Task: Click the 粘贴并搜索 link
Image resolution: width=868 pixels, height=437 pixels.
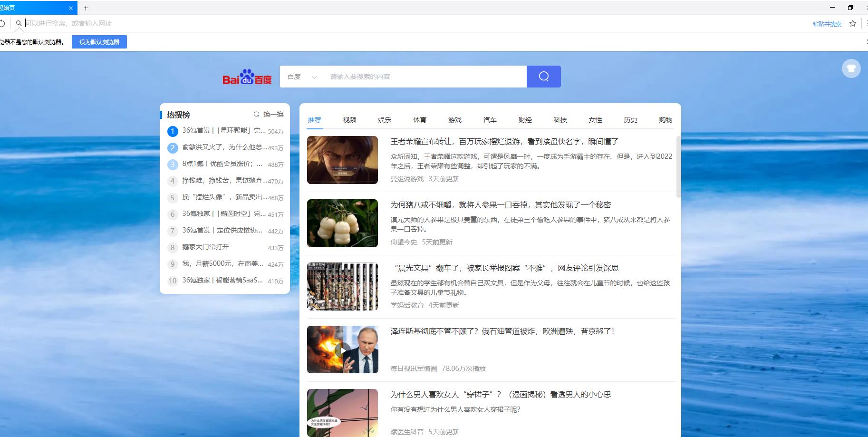Action: [x=827, y=23]
